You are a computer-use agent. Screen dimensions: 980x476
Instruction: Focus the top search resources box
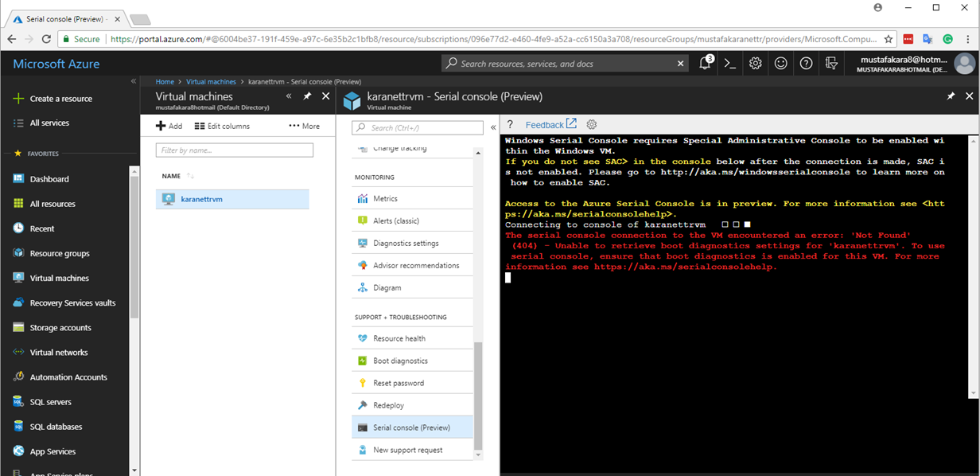565,64
